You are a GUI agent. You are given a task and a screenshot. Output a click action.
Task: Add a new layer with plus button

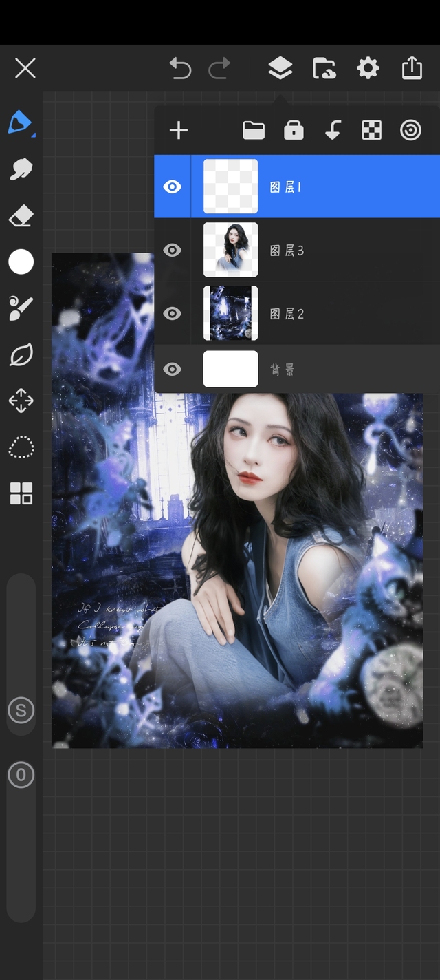[x=179, y=130]
